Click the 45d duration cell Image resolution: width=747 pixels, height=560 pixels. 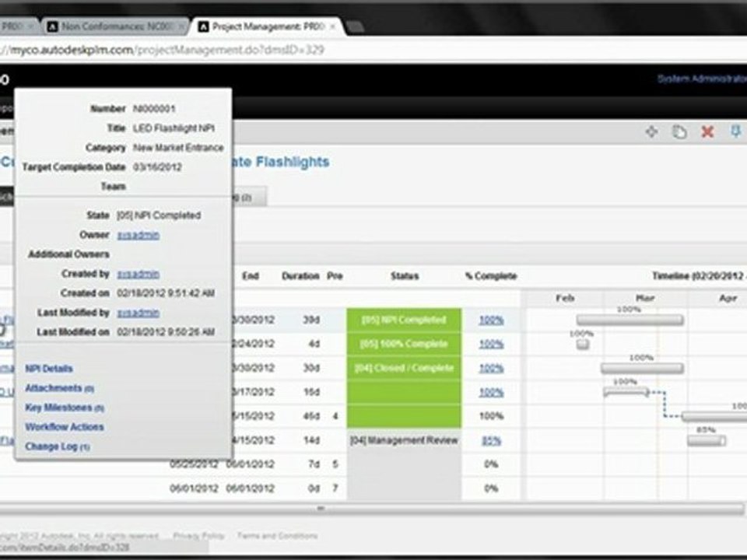[x=311, y=416]
